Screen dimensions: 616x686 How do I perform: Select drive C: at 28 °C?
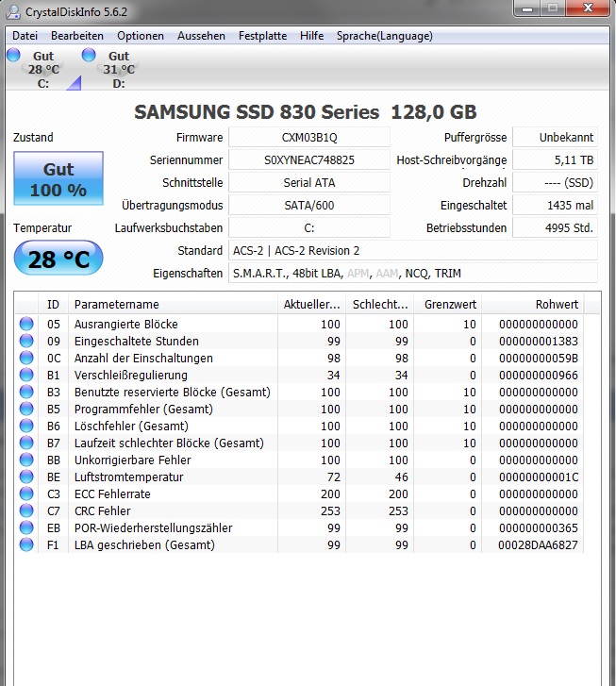[43, 69]
